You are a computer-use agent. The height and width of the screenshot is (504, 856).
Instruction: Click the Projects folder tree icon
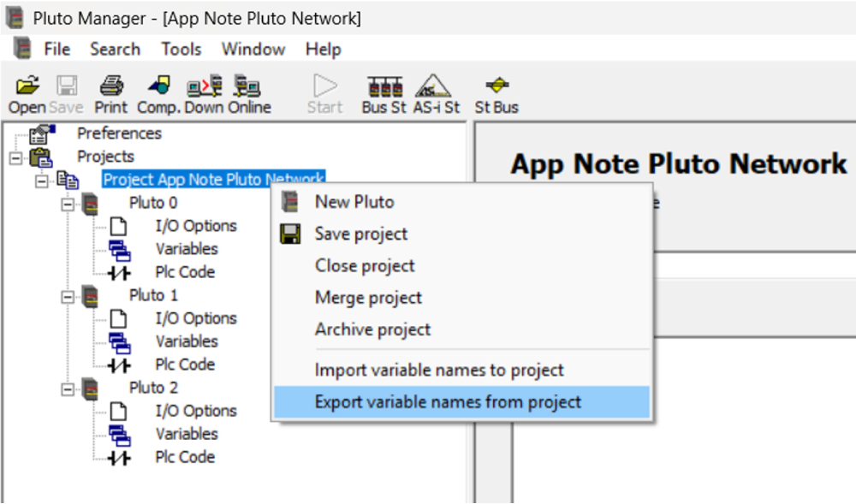tap(41, 157)
